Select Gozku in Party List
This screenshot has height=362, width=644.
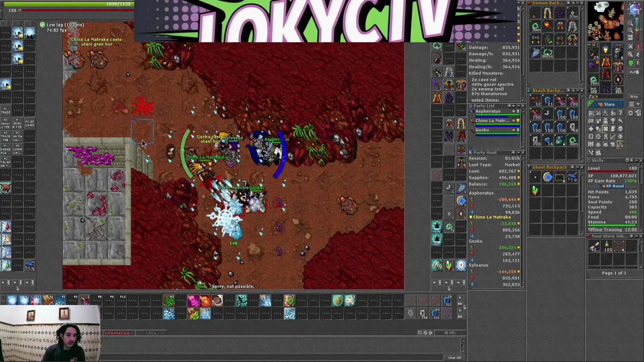click(494, 132)
